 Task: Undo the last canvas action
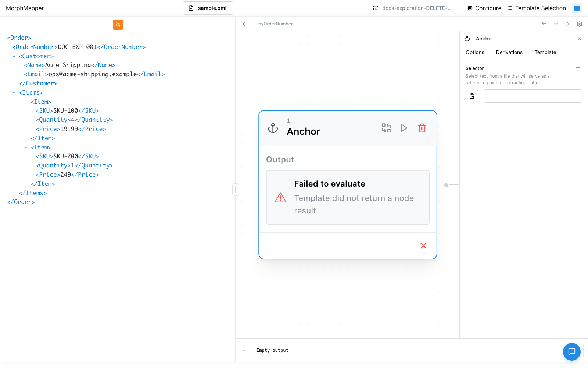pos(544,24)
